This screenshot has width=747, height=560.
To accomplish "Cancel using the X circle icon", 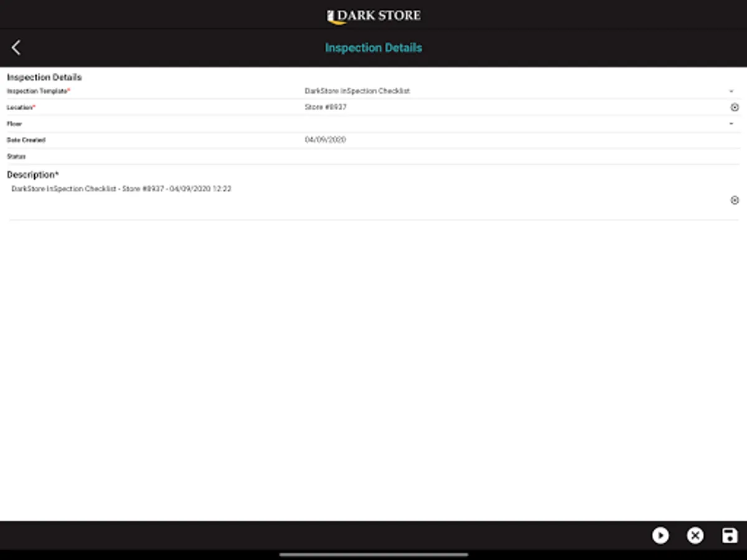I will (695, 535).
